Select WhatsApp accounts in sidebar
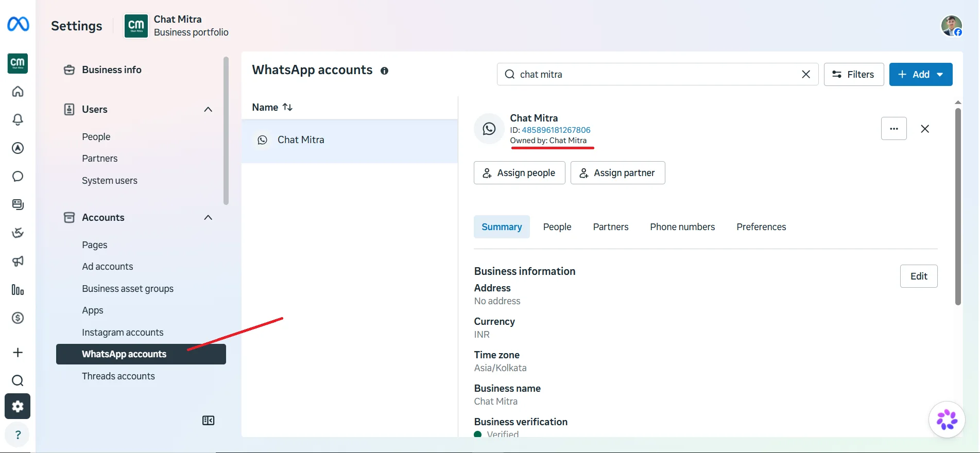Screen dimensions: 980x453 coord(141,354)
